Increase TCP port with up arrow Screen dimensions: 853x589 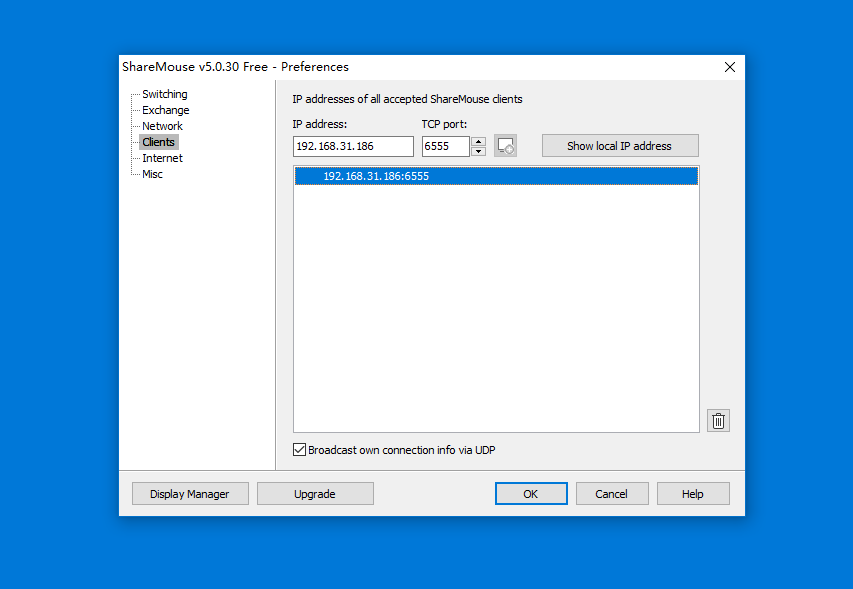(479, 141)
